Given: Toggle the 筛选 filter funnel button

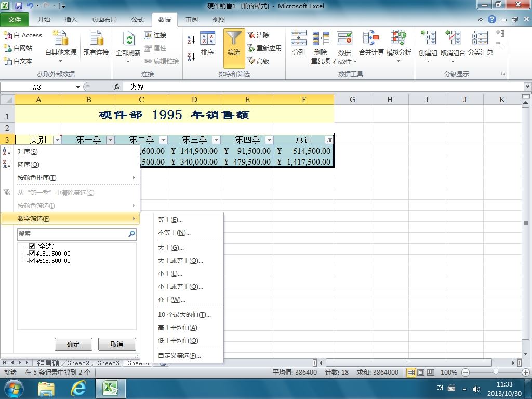Looking at the screenshot, I should click(x=234, y=48).
